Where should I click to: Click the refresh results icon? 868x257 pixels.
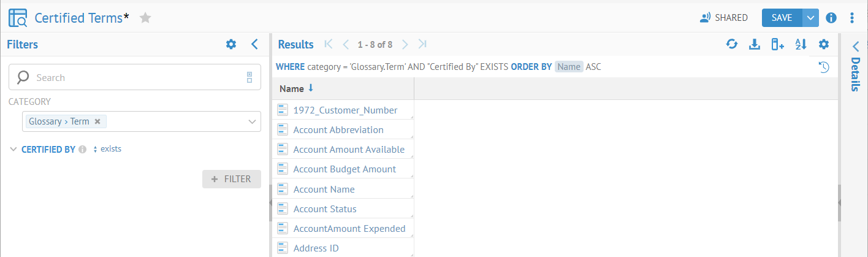(x=731, y=44)
